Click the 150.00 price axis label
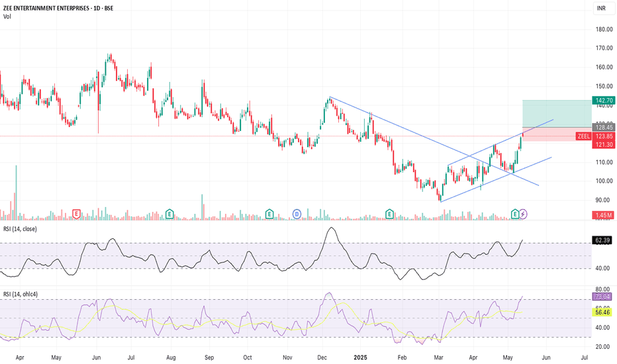The width and height of the screenshot is (617, 364). (x=604, y=86)
